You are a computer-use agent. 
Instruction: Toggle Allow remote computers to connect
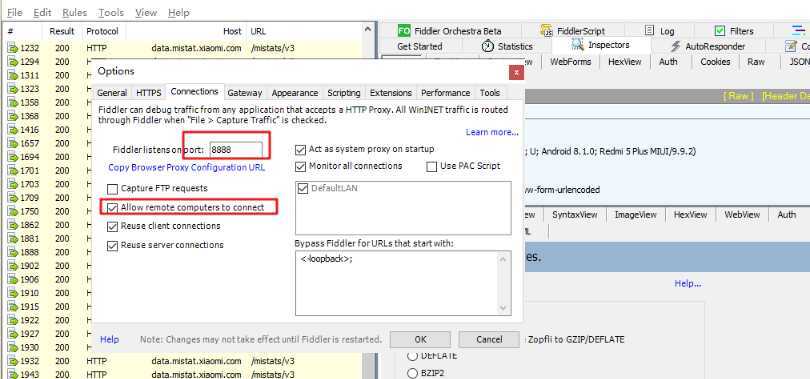point(112,208)
